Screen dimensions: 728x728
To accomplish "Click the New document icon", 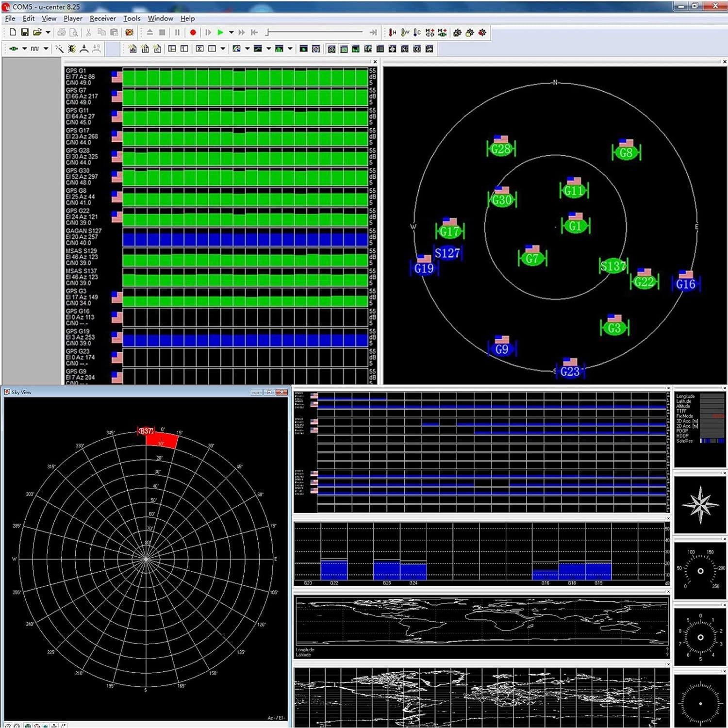I will 13,33.
